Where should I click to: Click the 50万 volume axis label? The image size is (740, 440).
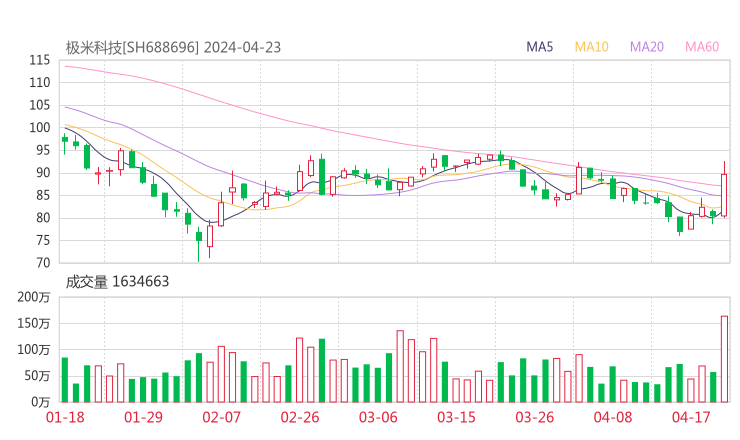pyautogui.click(x=37, y=376)
